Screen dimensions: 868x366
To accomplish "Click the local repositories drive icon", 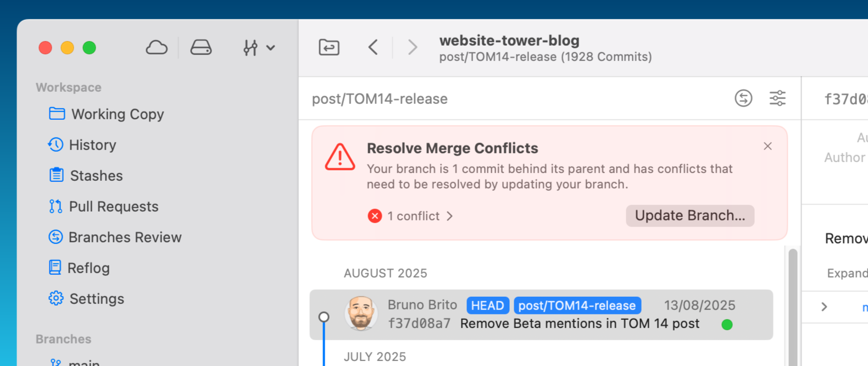I will [201, 48].
